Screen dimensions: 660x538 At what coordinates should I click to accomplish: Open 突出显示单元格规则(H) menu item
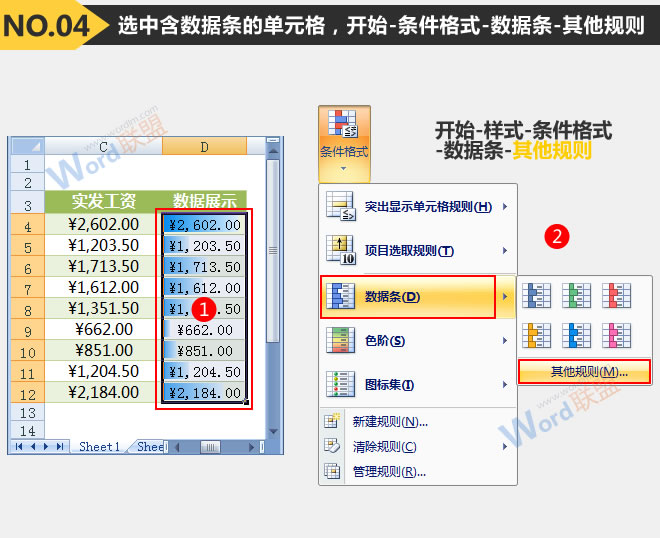[x=418, y=207]
